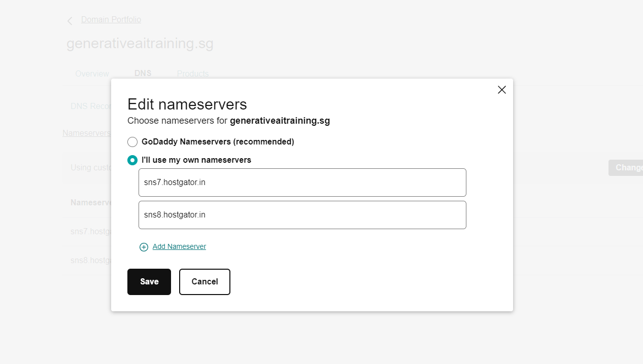Save the nameserver changes
Image resolution: width=643 pixels, height=364 pixels.
149,282
